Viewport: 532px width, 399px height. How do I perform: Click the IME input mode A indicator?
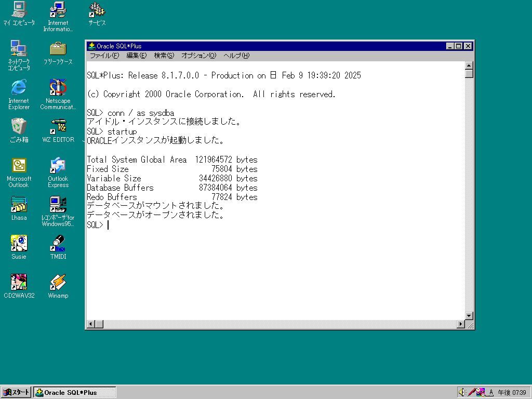pos(490,392)
